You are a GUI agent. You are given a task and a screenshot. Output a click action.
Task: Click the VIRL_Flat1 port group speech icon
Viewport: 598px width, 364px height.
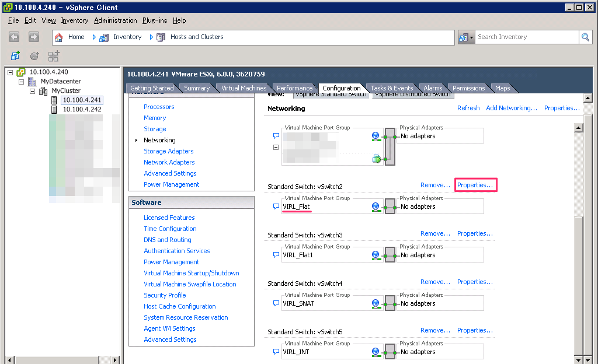276,255
